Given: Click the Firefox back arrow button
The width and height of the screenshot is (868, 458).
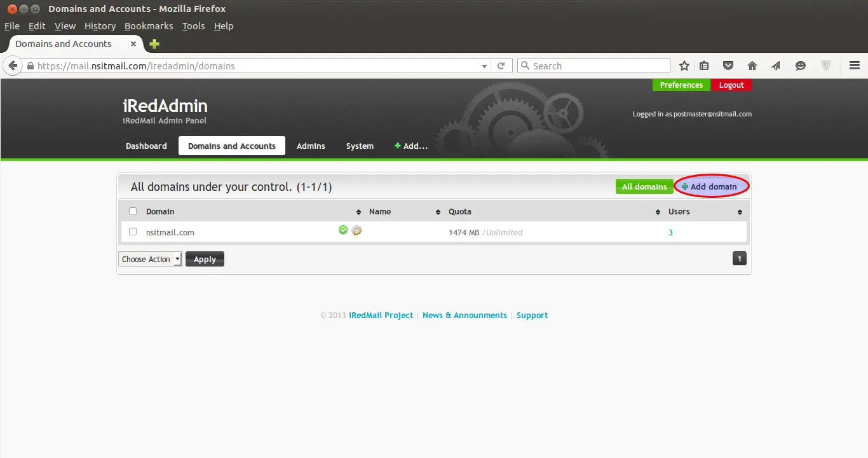Looking at the screenshot, I should point(12,66).
